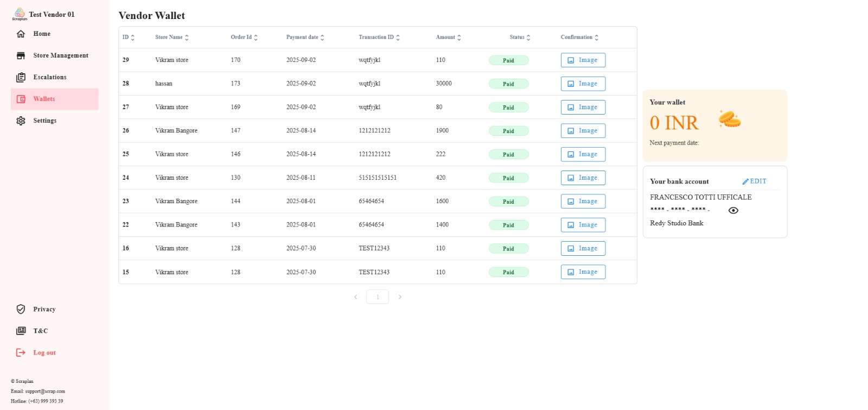Click the Log out arrow icon

tap(21, 352)
